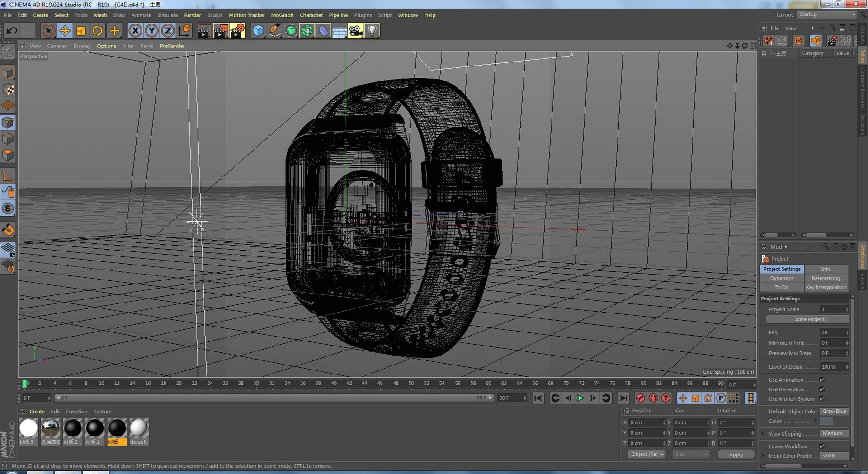Toggle Linear Workflow checkbox
868x474 pixels.
coord(822,446)
